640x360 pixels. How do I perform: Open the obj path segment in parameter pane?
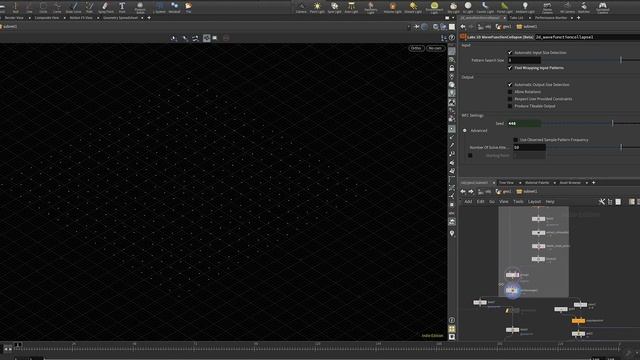[x=484, y=27]
